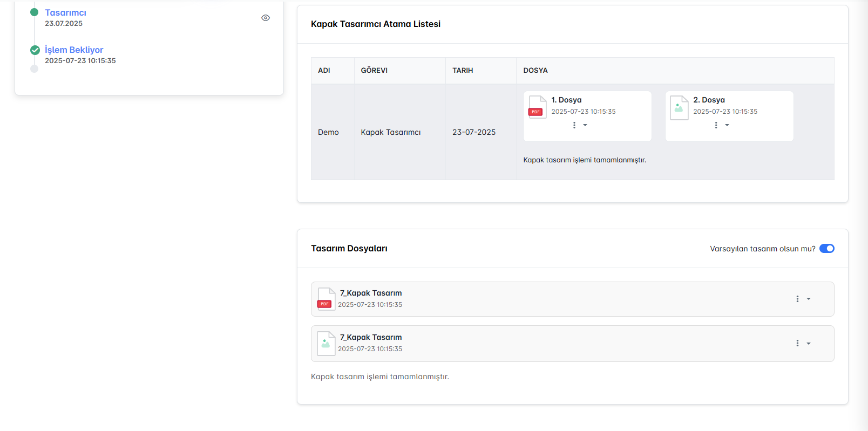This screenshot has width=868, height=431.
Task: Expand caret for image 7_Kapak Tasarım row
Action: click(x=809, y=343)
